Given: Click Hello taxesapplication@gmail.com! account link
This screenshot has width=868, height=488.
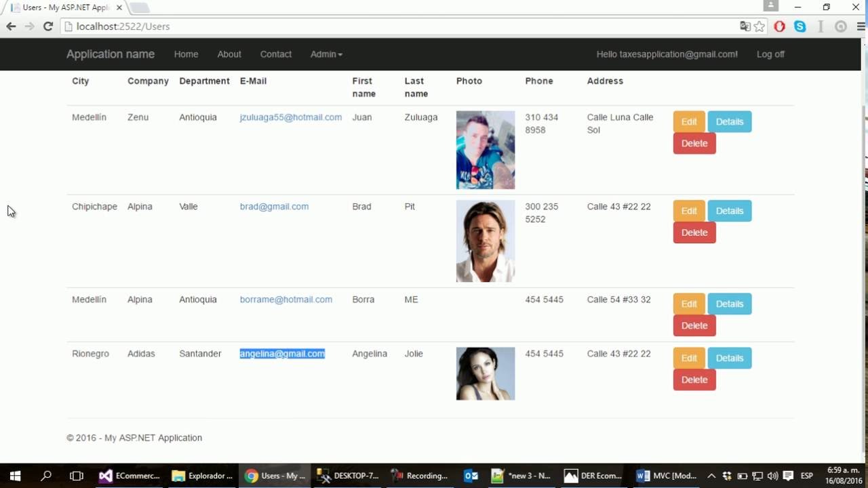Looking at the screenshot, I should point(667,54).
